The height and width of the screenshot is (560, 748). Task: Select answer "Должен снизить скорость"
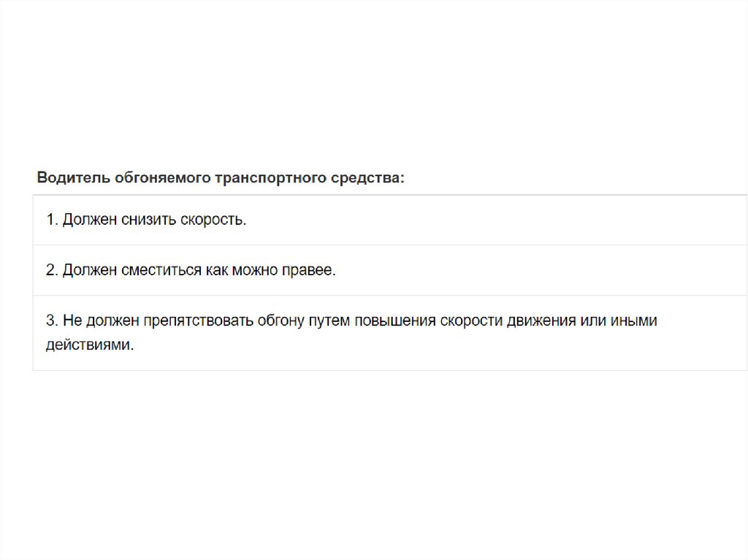(x=146, y=220)
